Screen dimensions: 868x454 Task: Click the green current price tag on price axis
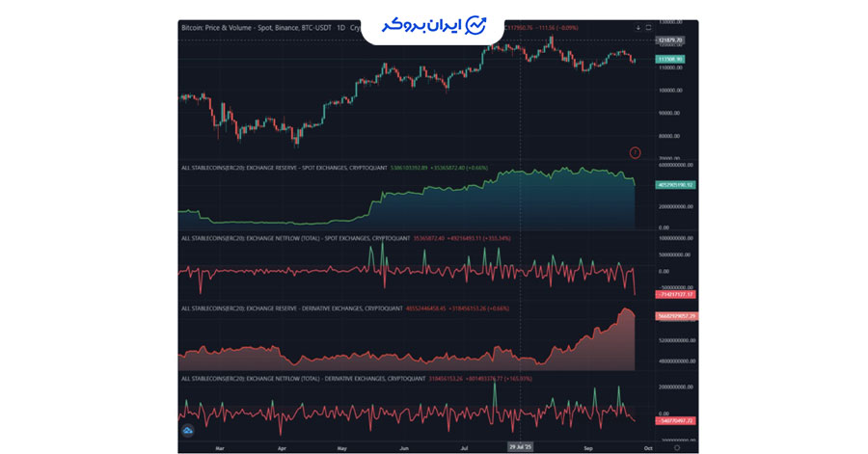point(670,59)
